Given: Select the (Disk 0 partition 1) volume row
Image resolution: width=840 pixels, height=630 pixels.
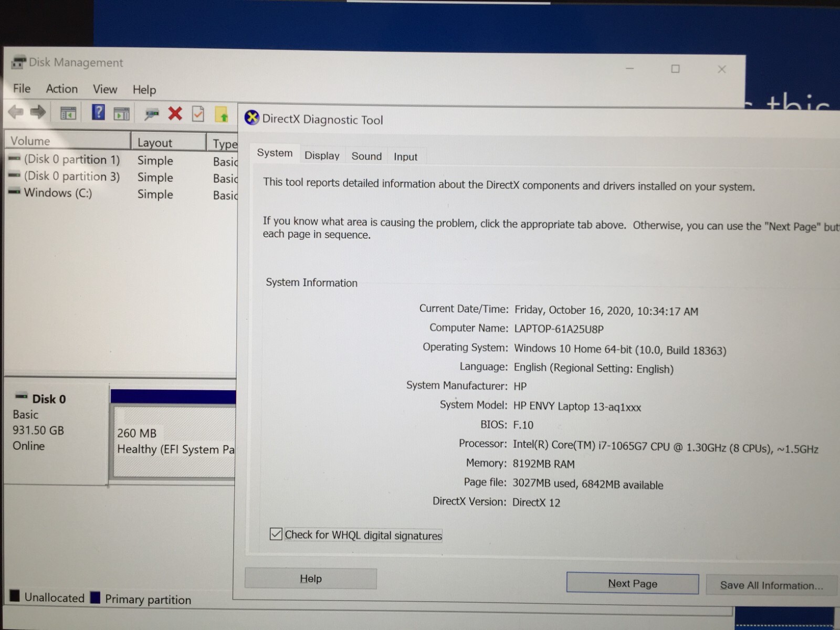Looking at the screenshot, I should [121, 160].
